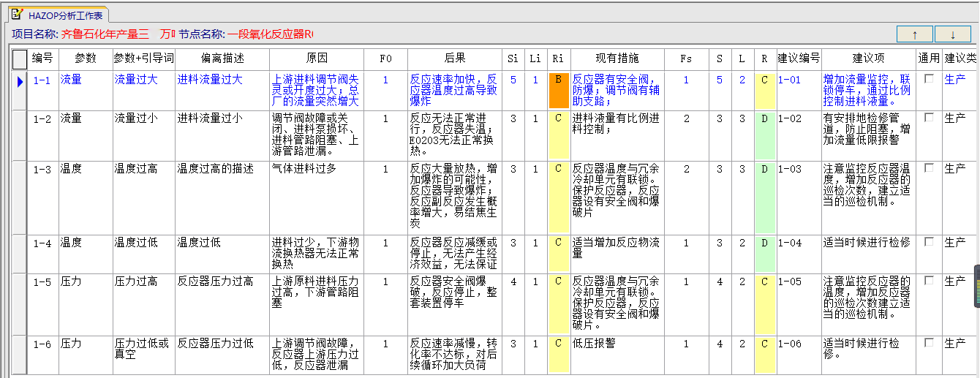
Task: Click the node name 一段氧化反应器 field
Action: [270, 34]
